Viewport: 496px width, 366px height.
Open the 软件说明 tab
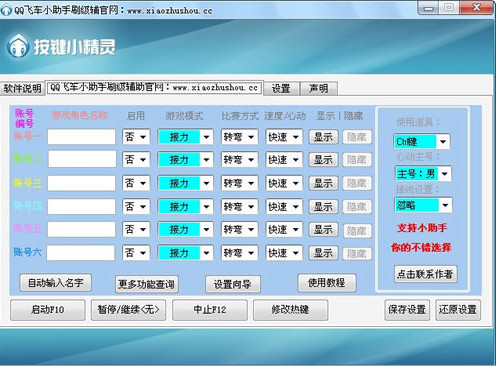[22, 89]
